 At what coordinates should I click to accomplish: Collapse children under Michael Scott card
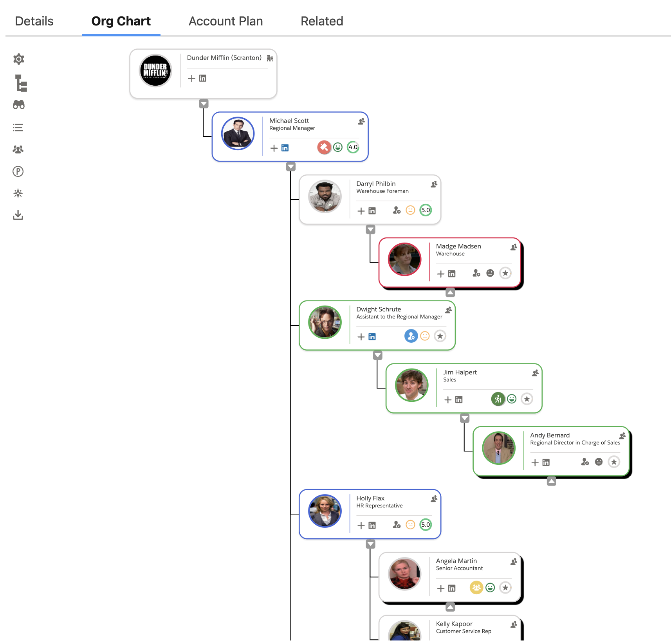point(290,167)
